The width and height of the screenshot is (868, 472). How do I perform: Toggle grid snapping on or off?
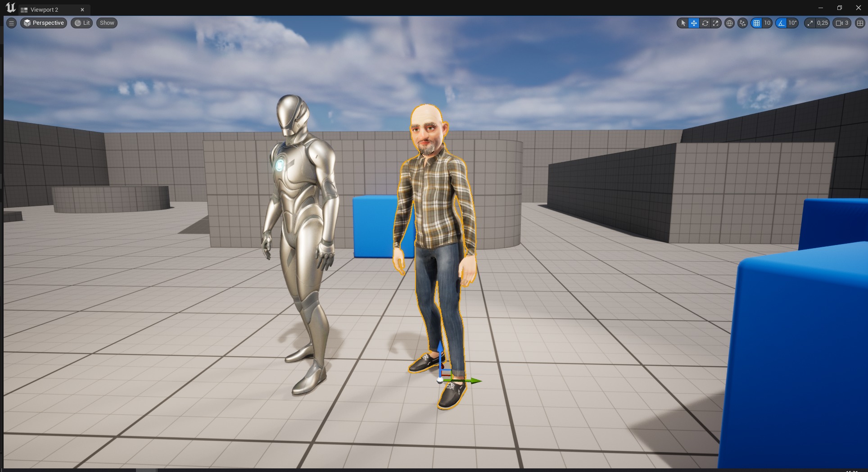(756, 23)
